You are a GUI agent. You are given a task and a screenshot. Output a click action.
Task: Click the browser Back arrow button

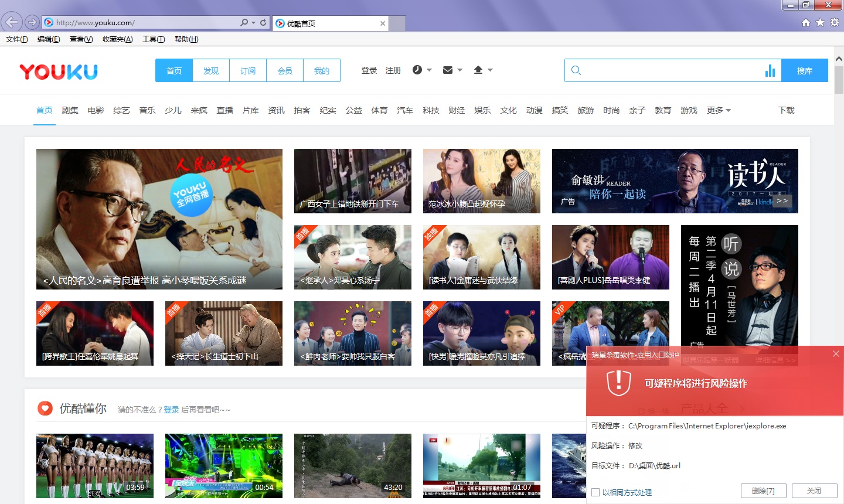point(12,22)
